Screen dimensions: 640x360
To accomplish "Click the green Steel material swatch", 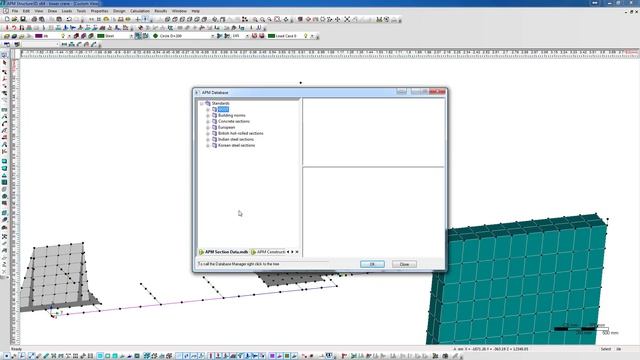I will tap(101, 36).
